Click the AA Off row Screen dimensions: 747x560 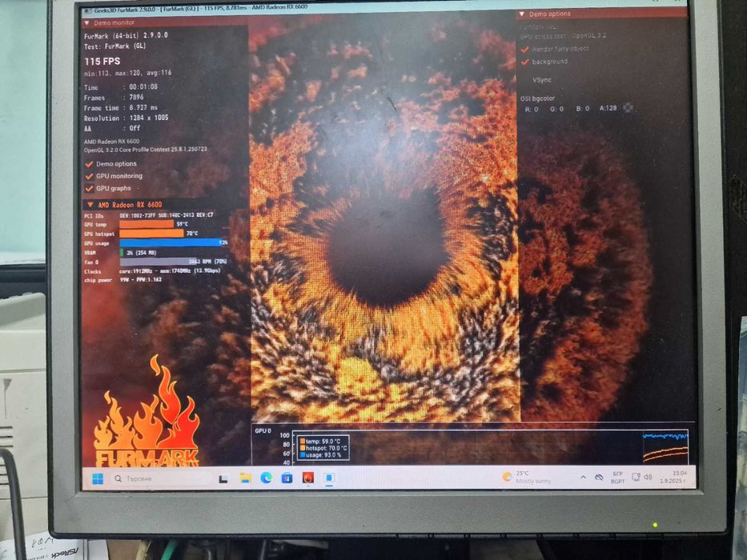(112, 129)
